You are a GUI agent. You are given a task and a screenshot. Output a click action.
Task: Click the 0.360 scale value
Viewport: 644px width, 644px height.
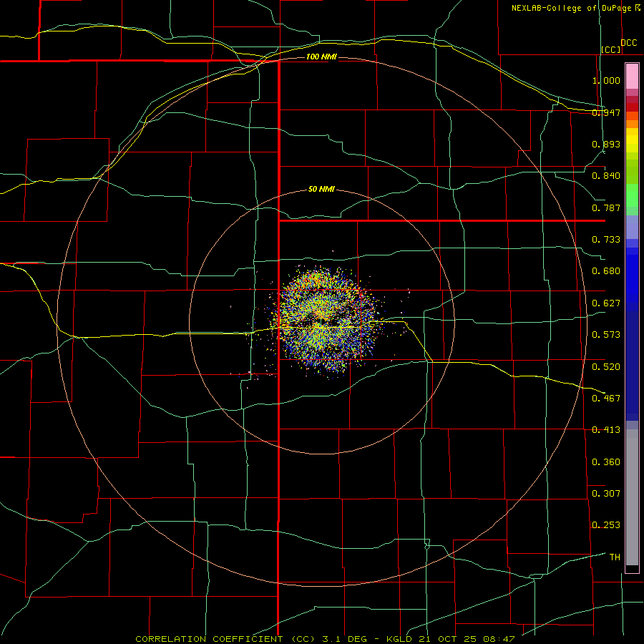[x=606, y=462]
